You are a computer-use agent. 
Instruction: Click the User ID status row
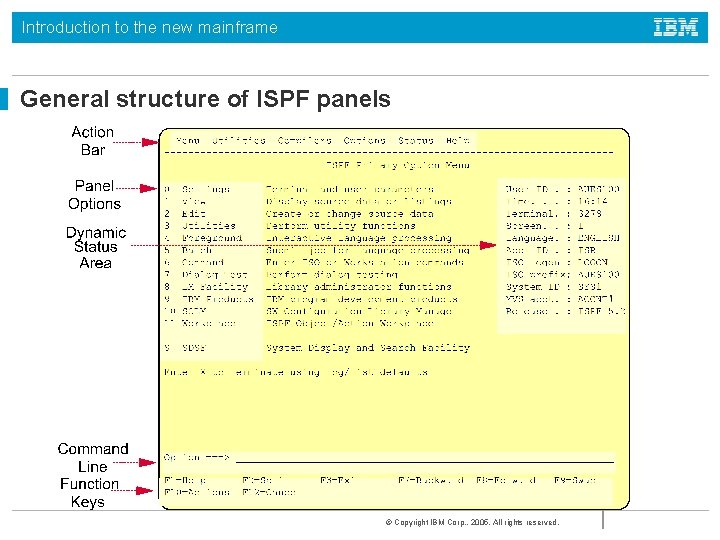[x=562, y=189]
